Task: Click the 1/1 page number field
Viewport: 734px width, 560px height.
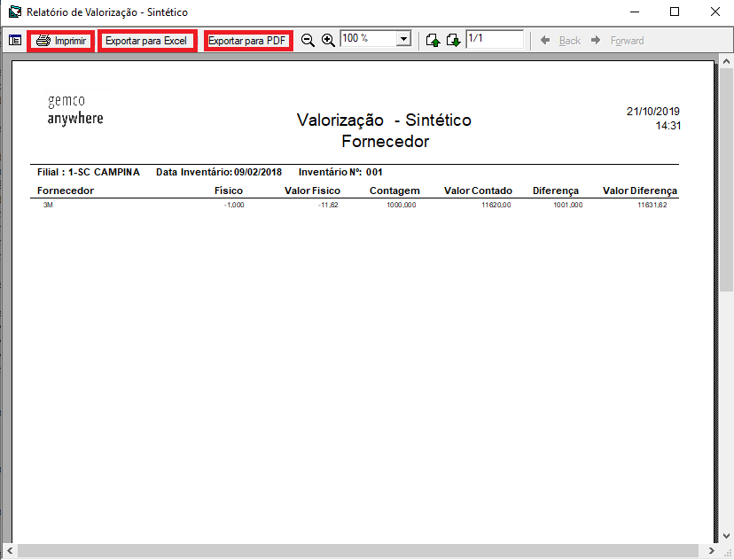Action: pos(495,39)
